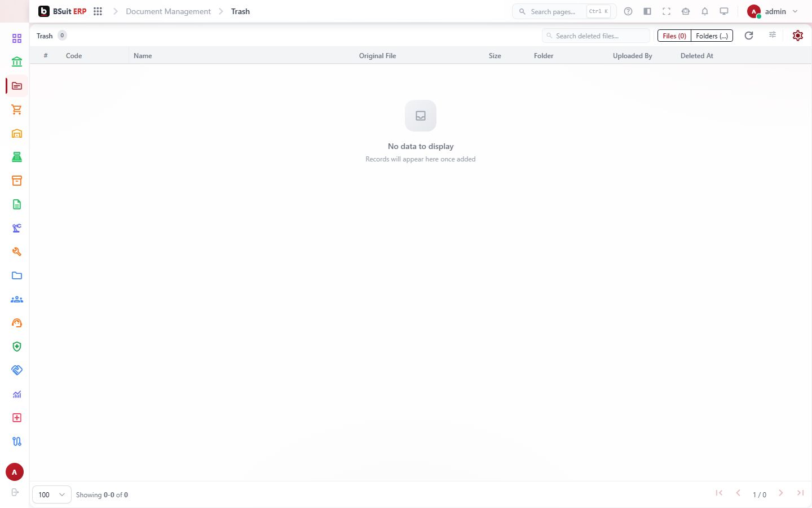812x508 pixels.
Task: Click the Name column header
Action: pos(143,56)
